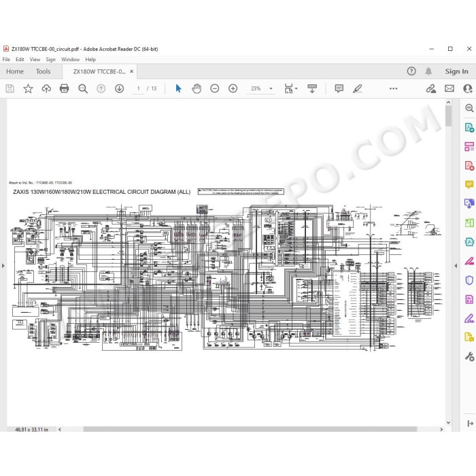Switch to the Home tab
476x476 pixels.
pyautogui.click(x=15, y=71)
